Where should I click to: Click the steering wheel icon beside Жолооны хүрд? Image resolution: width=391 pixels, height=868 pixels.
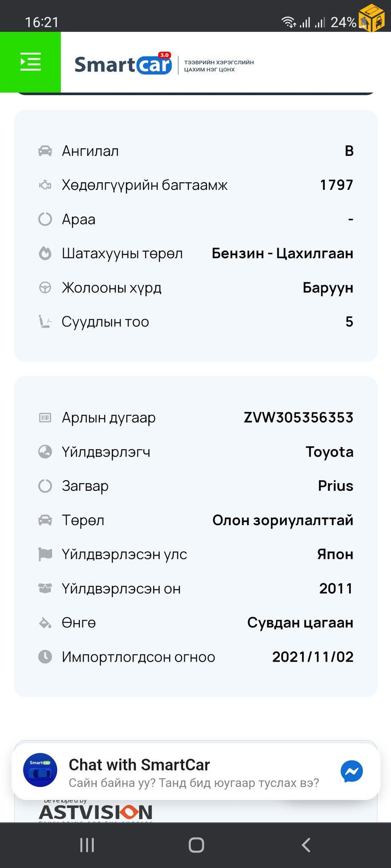click(45, 288)
